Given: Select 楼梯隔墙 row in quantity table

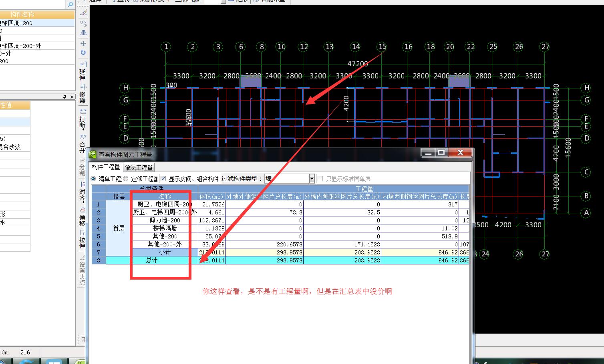Looking at the screenshot, I should [x=165, y=228].
